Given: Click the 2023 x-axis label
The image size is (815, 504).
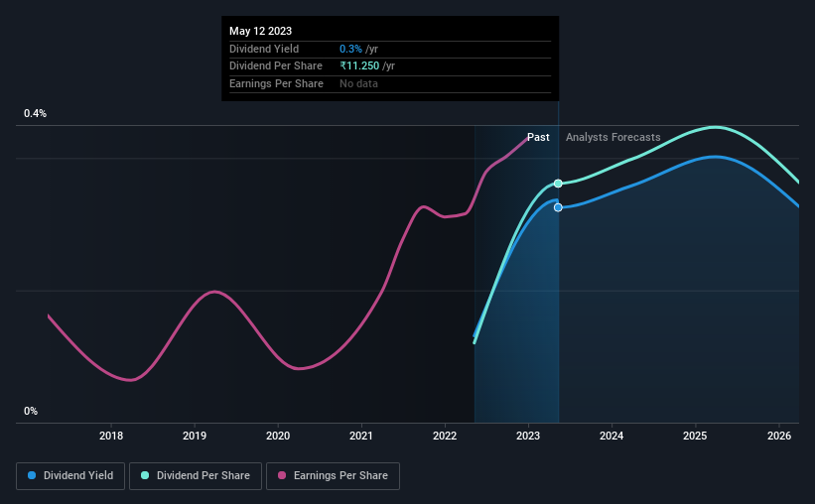Looking at the screenshot, I should [x=528, y=436].
